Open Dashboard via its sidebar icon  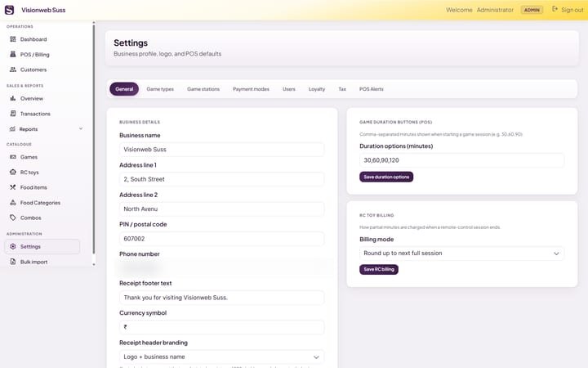click(13, 39)
